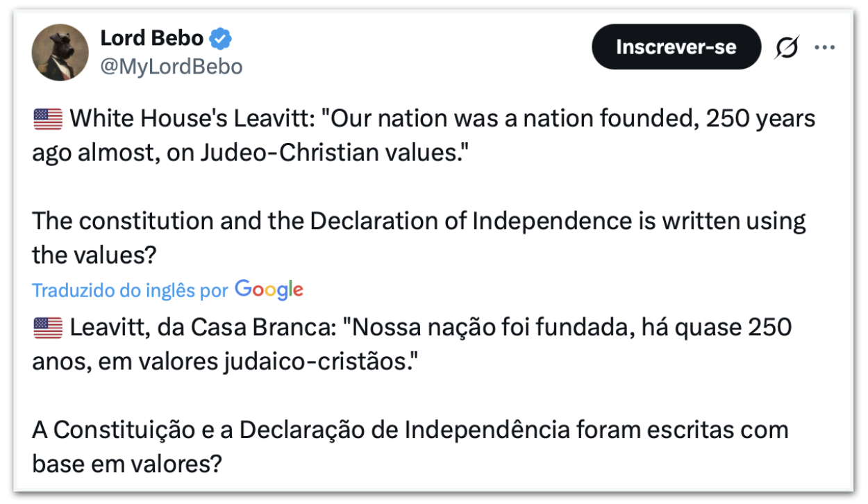868x504 pixels.
Task: Click the Grok slashed-circle icon
Action: [x=787, y=47]
